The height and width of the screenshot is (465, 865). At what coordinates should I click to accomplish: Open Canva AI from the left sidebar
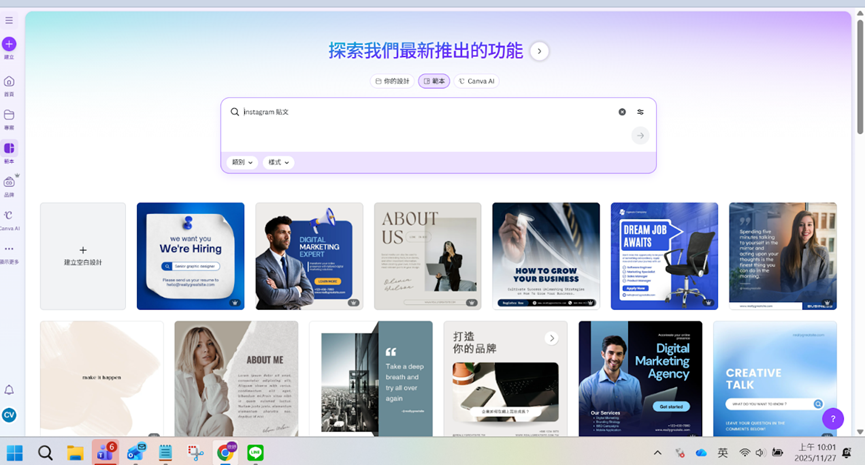point(9,215)
